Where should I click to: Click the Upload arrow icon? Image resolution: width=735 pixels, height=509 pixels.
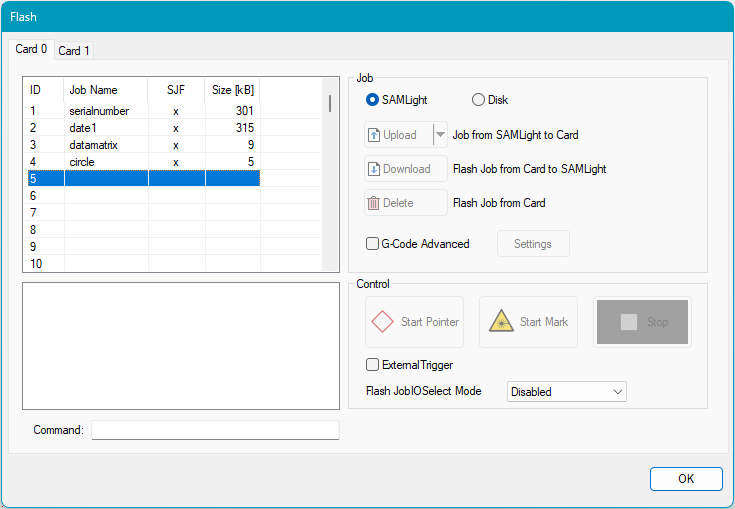pos(374,135)
